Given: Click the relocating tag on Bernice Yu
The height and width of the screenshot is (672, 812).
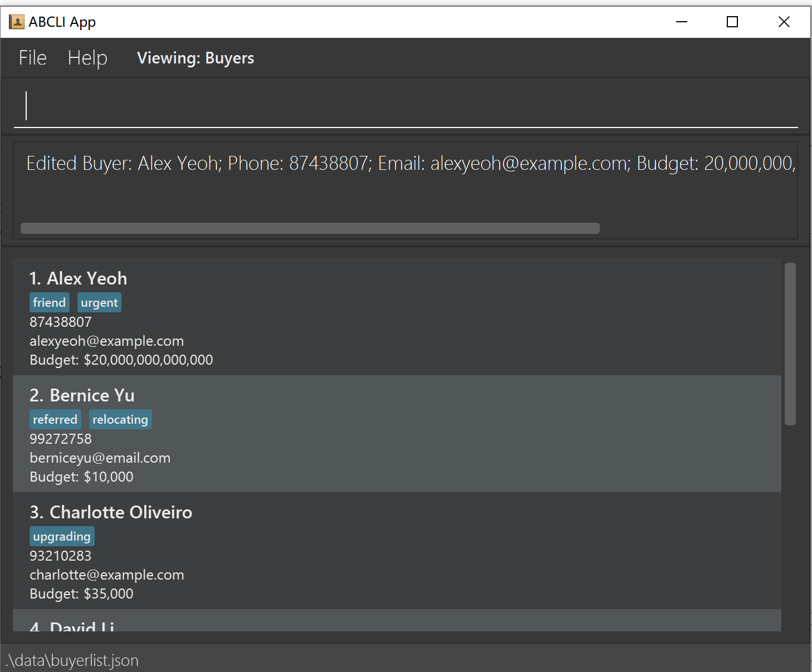Looking at the screenshot, I should point(120,419).
